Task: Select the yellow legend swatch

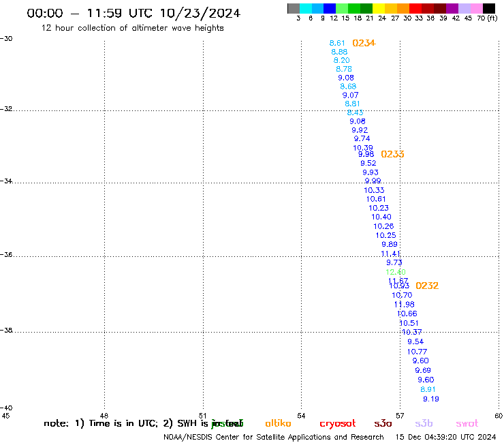Action: (x=379, y=8)
